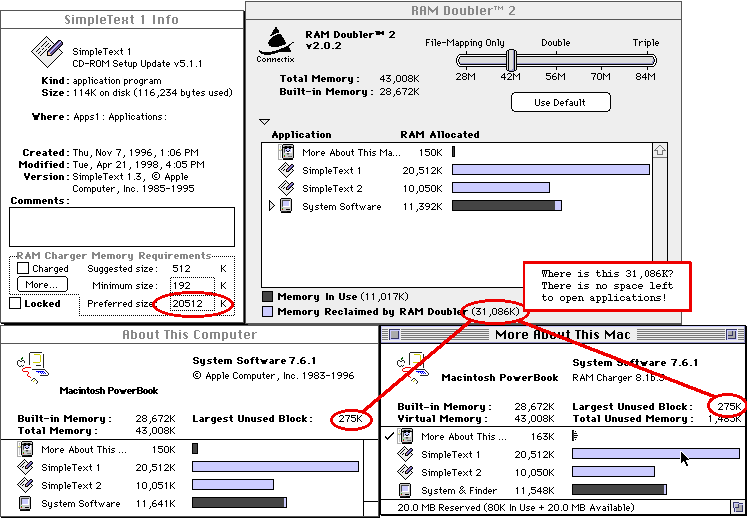
Task: Click the Use Default button
Action: 560,102
